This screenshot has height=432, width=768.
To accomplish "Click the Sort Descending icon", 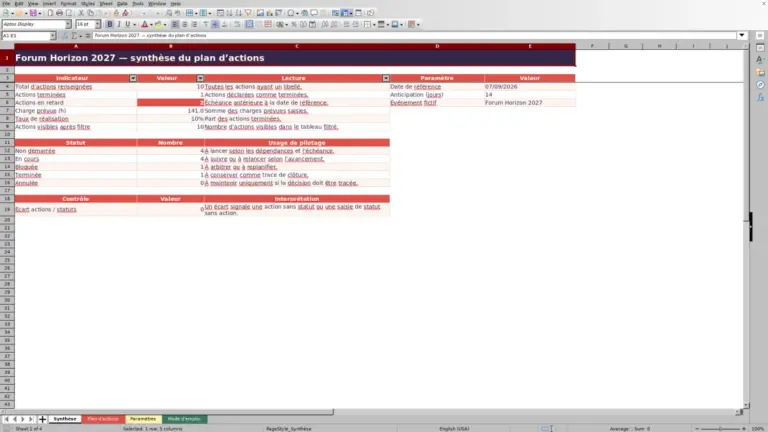I will 239,13.
